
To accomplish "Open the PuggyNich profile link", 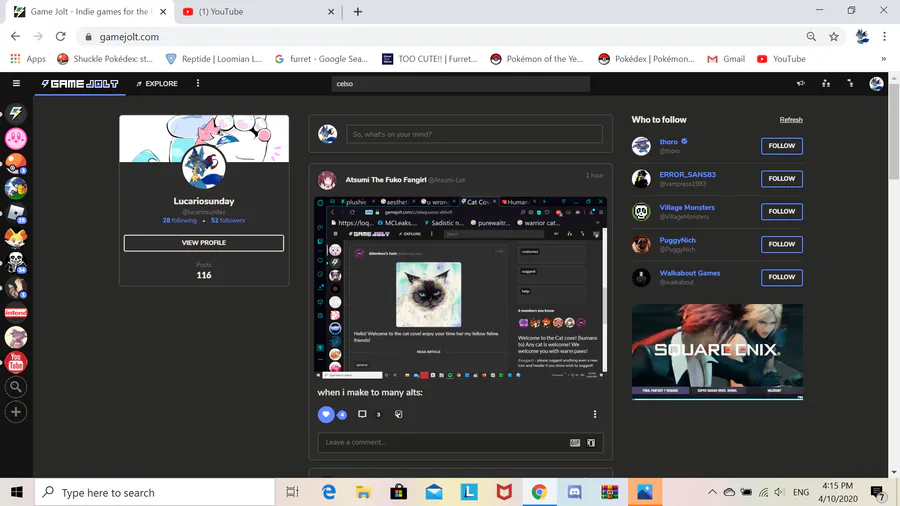I will (677, 240).
